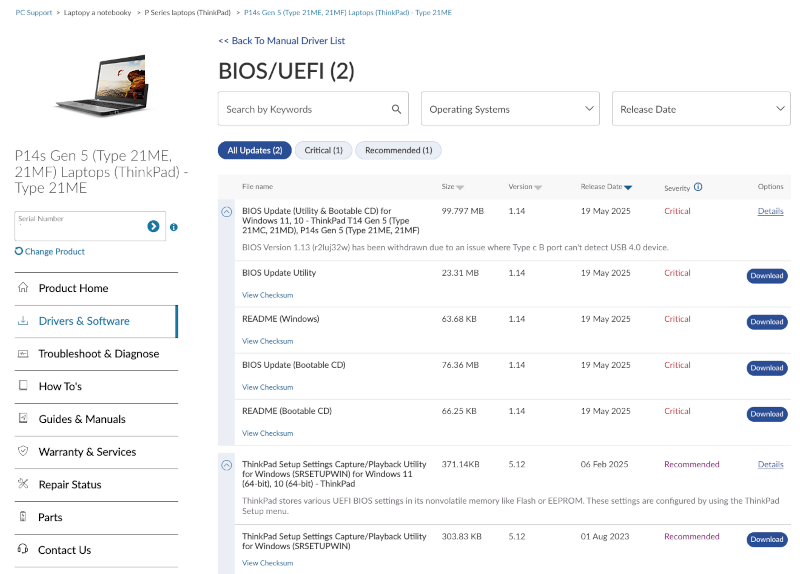This screenshot has width=800, height=574.
Task: Click the 01 Aug 2023 release date
Action: (x=605, y=536)
